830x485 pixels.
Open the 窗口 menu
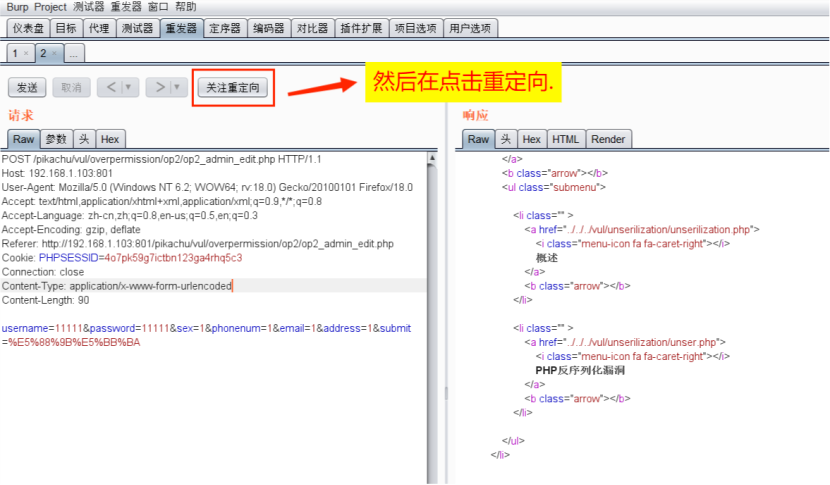point(158,7)
